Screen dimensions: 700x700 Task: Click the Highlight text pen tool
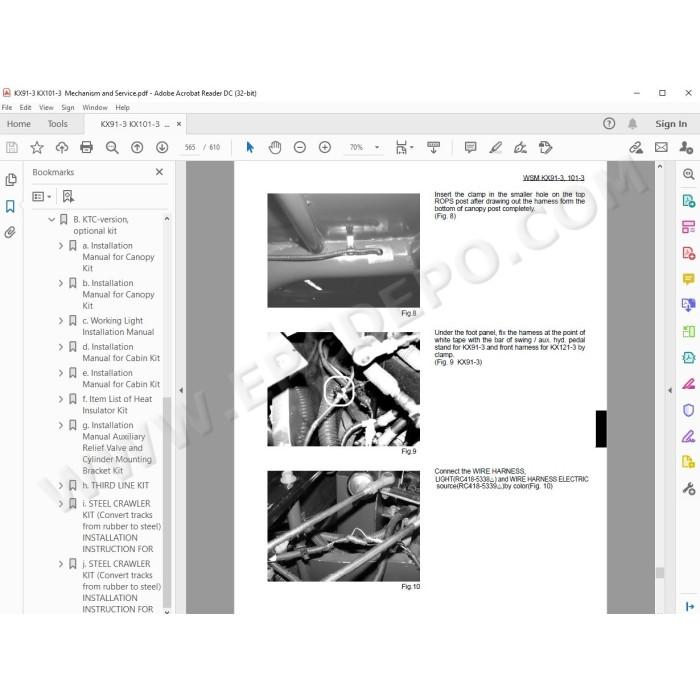[x=495, y=147]
